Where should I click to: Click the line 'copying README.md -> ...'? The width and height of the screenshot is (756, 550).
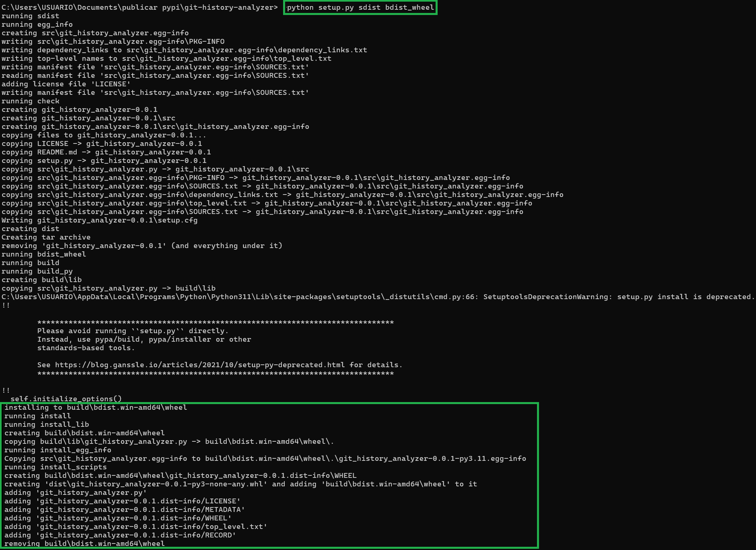106,152
